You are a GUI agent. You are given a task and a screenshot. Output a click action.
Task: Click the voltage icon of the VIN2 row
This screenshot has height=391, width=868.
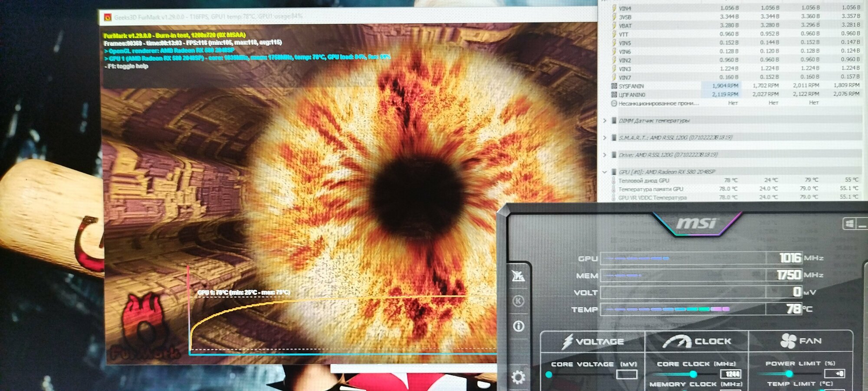coord(614,60)
